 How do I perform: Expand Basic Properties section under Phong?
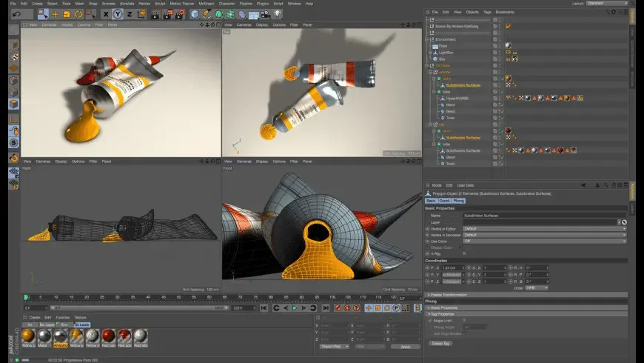(x=527, y=308)
